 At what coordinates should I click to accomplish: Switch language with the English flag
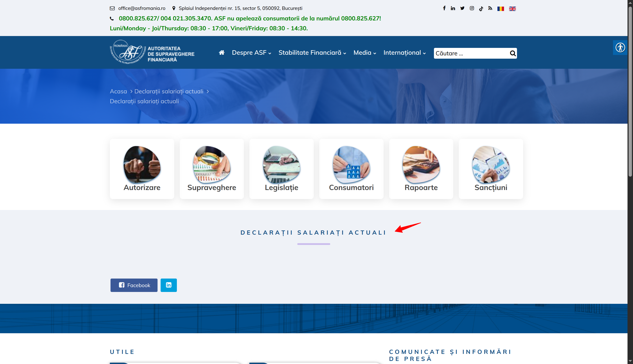(x=512, y=9)
